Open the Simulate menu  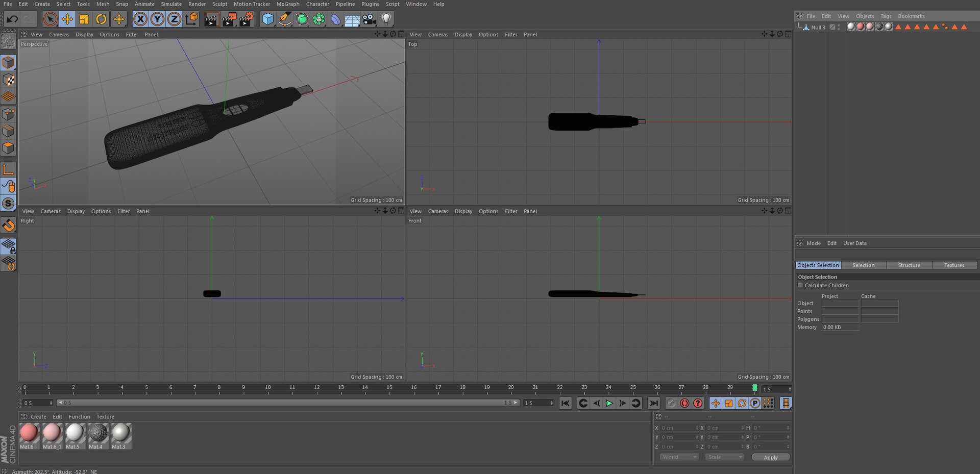(171, 4)
